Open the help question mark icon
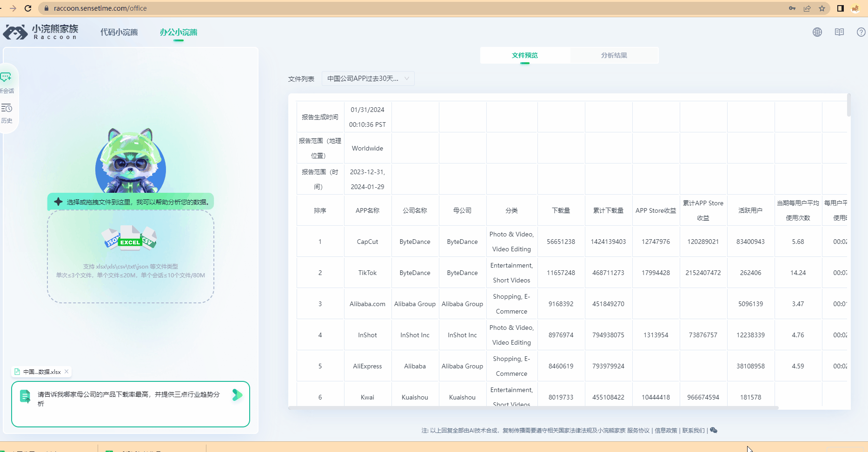 pyautogui.click(x=861, y=32)
